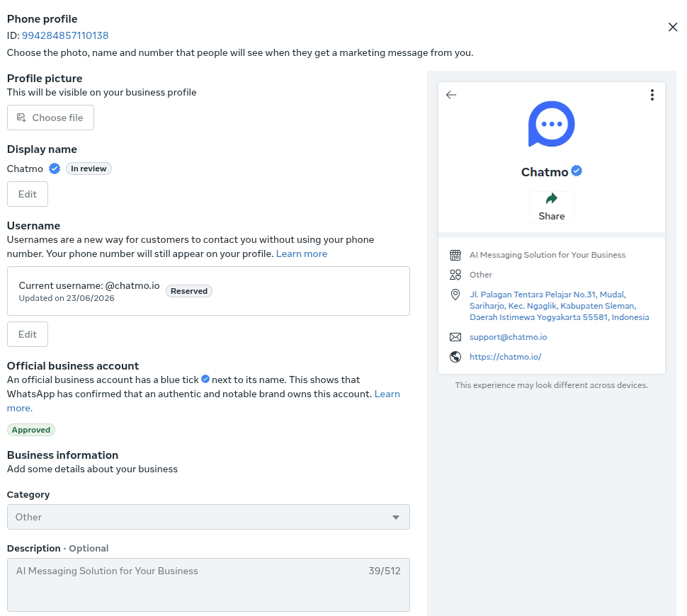Image resolution: width=687 pixels, height=616 pixels.
Task: Click the Share button in preview
Action: coord(551,207)
